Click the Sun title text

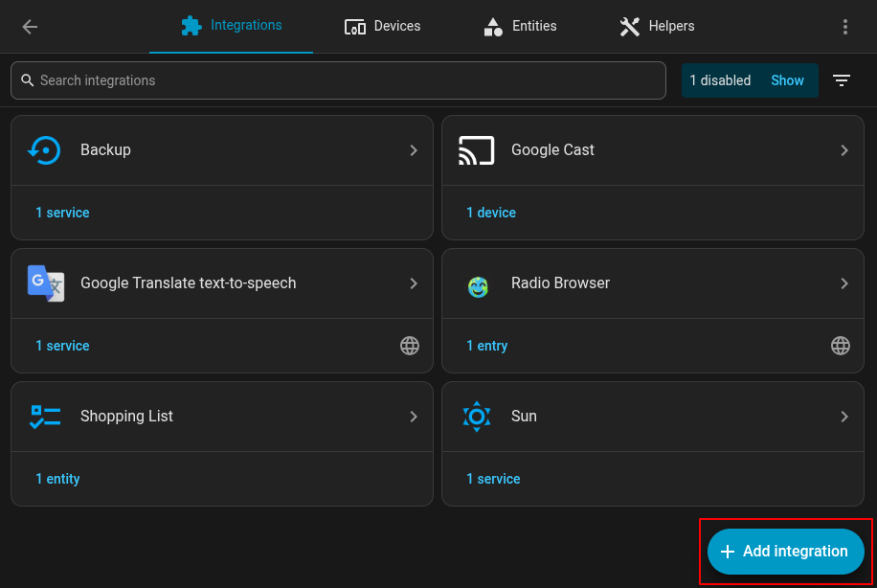524,417
